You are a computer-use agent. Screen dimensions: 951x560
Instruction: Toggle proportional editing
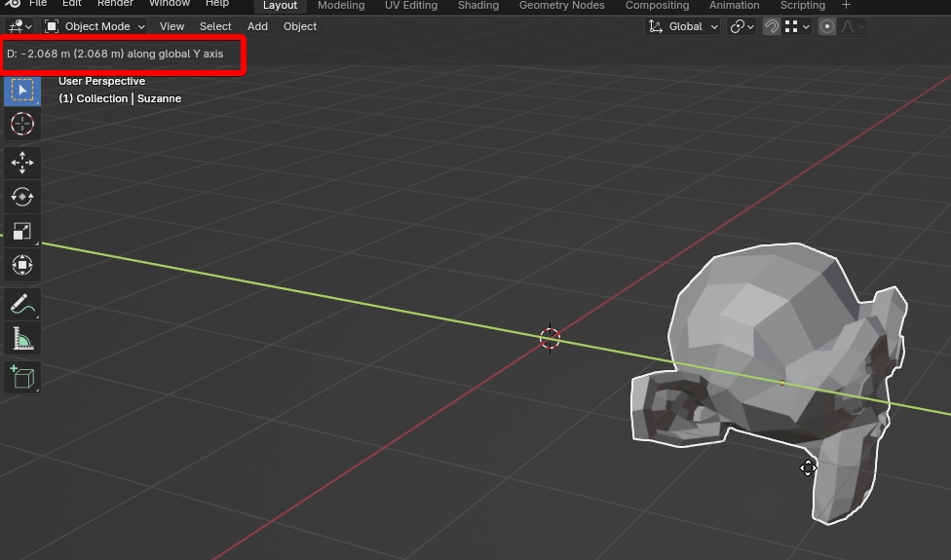(826, 26)
